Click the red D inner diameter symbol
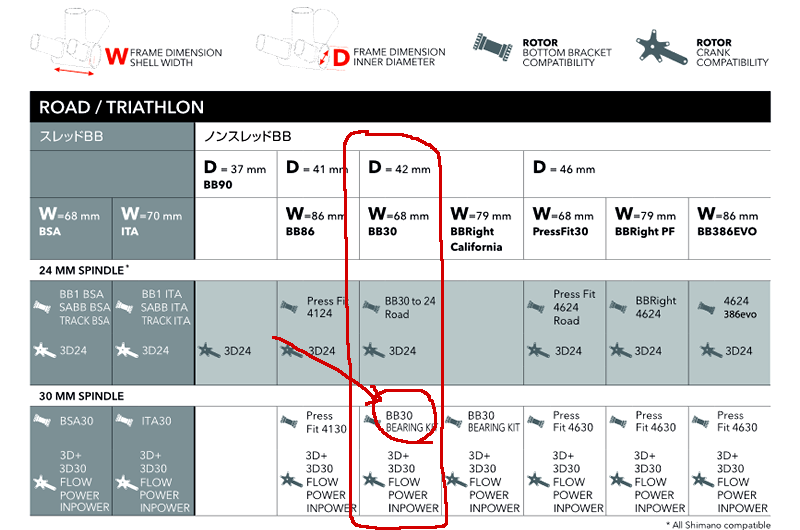This screenshot has width=800, height=530. pyautogui.click(x=341, y=57)
